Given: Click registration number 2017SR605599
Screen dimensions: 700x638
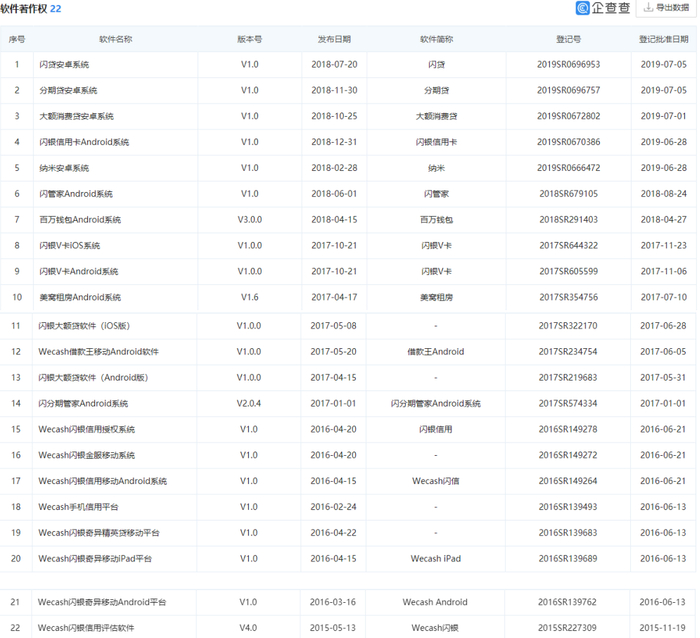Looking at the screenshot, I should (569, 272).
